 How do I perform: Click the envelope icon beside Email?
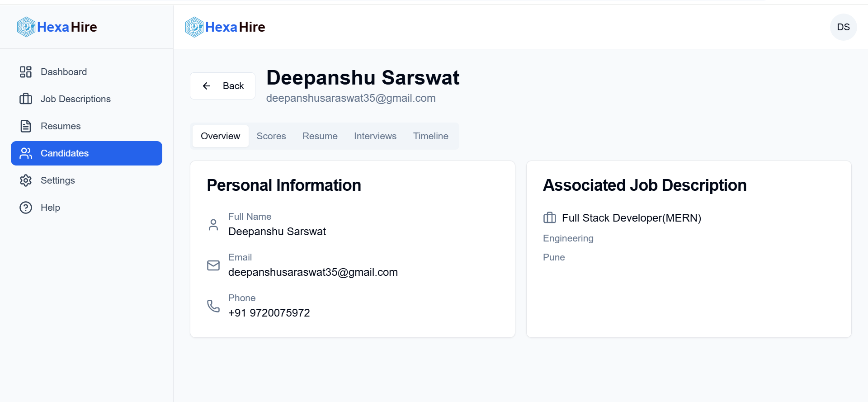click(213, 265)
